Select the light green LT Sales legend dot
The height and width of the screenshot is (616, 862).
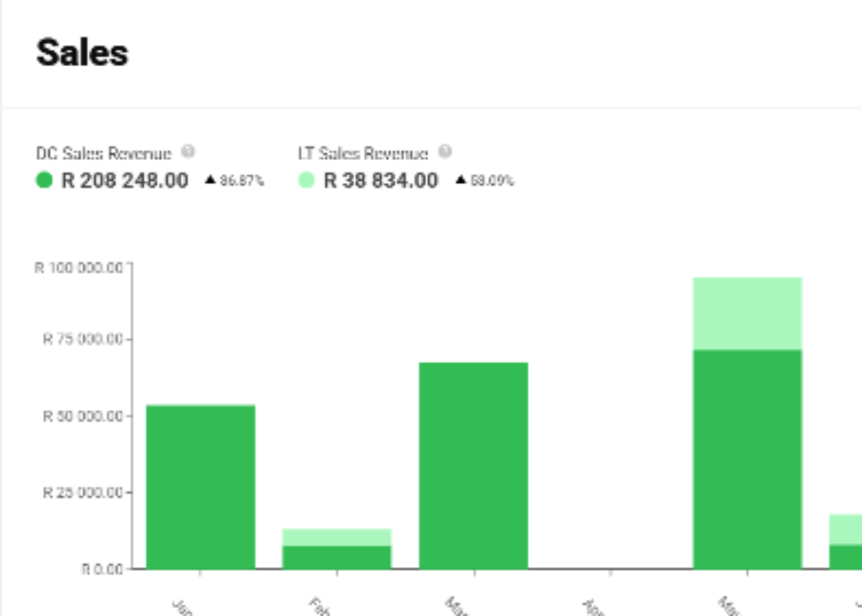click(306, 180)
